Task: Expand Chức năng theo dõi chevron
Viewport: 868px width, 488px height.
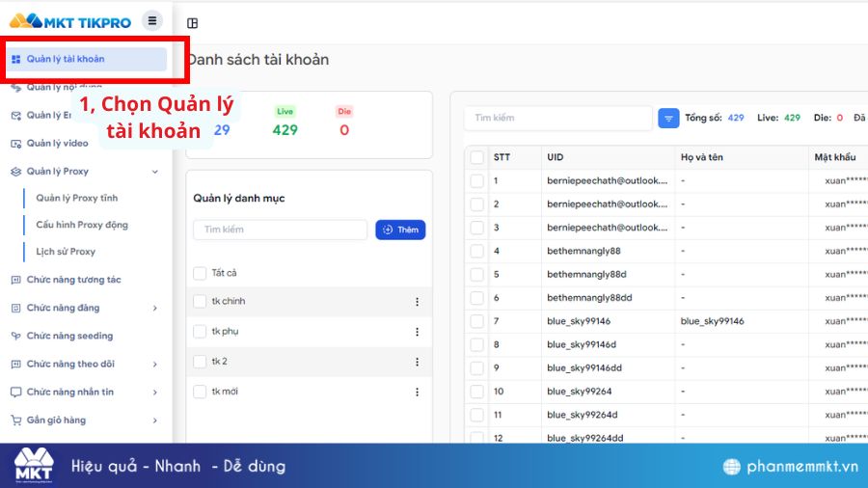Action: click(155, 364)
